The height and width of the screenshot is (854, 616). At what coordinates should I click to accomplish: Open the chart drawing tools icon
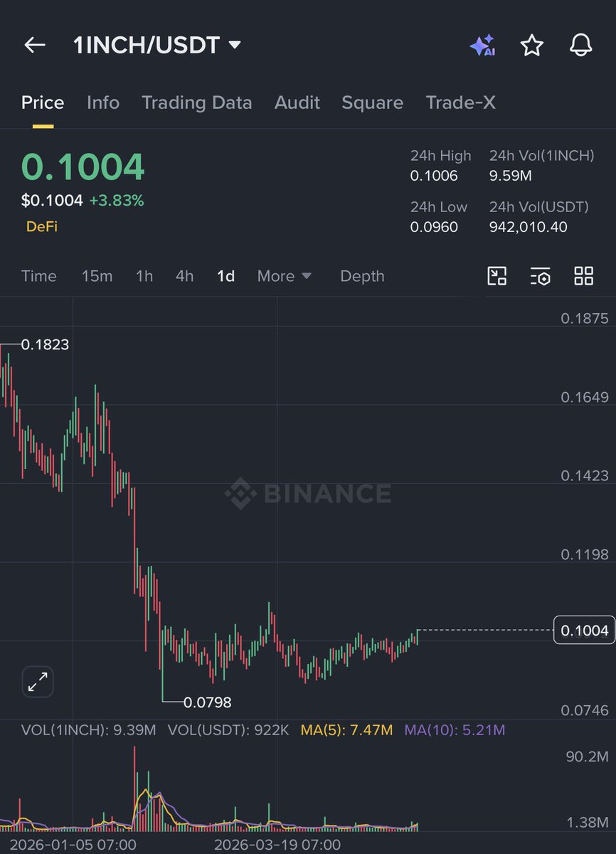click(x=496, y=276)
